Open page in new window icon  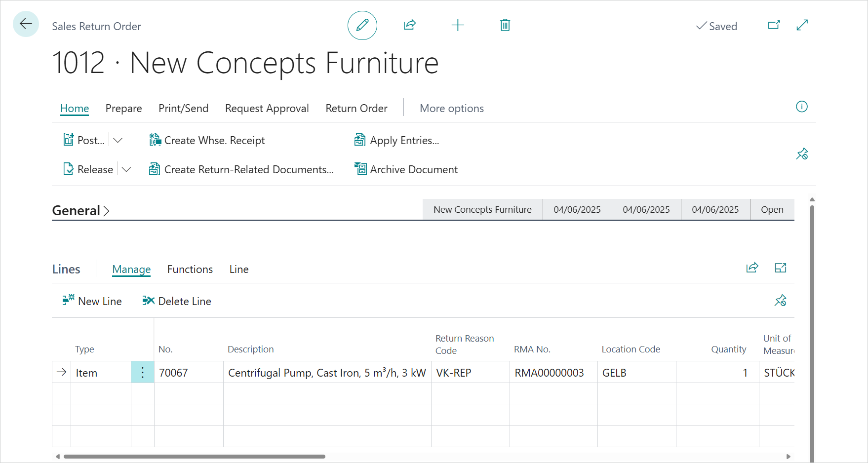(774, 25)
